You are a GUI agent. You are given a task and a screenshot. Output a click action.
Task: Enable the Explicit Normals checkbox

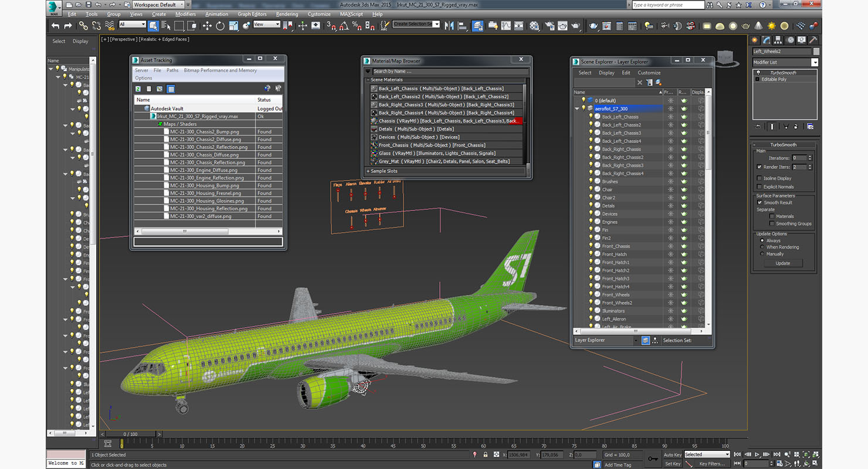click(759, 186)
